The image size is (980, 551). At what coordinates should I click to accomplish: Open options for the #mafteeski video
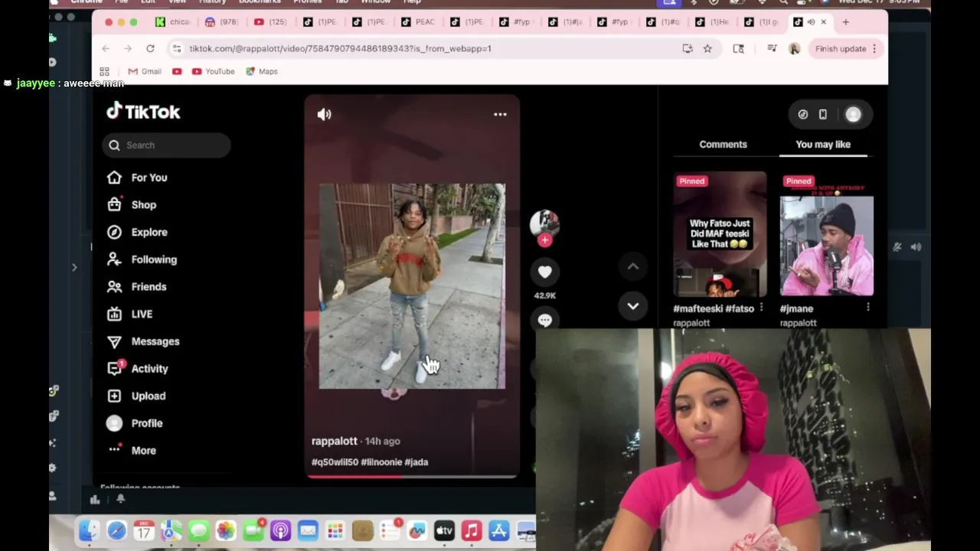(x=761, y=308)
